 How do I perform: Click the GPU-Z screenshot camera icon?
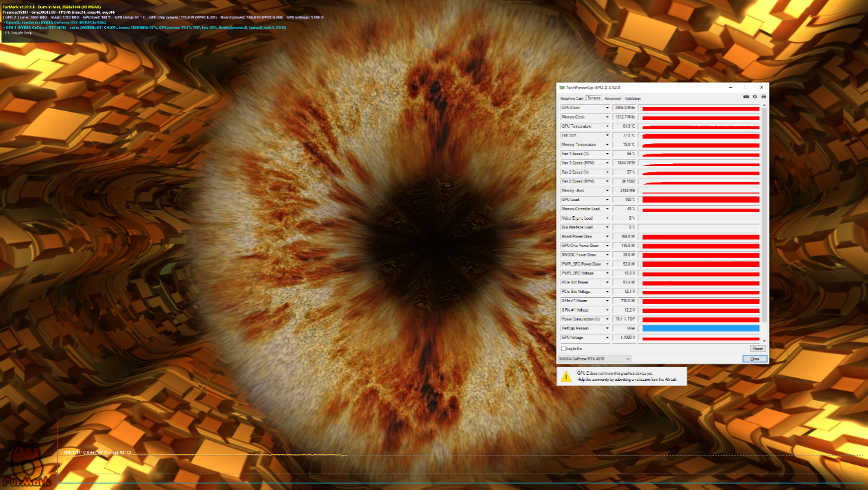[746, 97]
